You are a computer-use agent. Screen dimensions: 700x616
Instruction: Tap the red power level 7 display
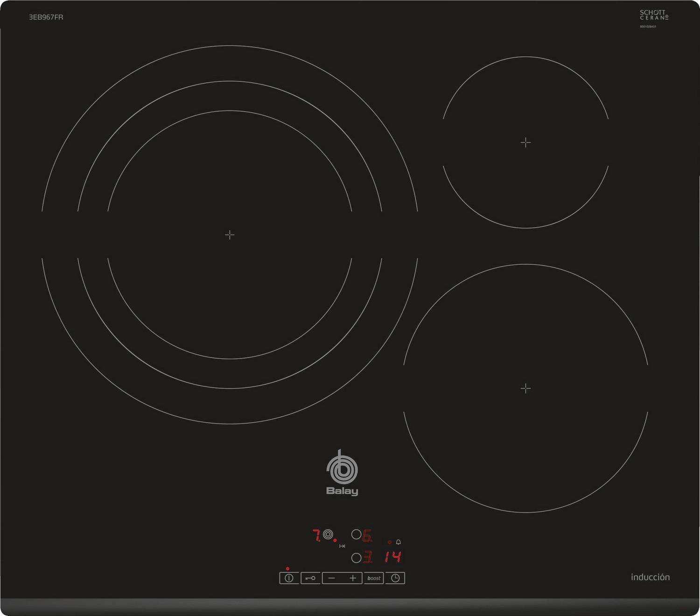pyautogui.click(x=316, y=535)
